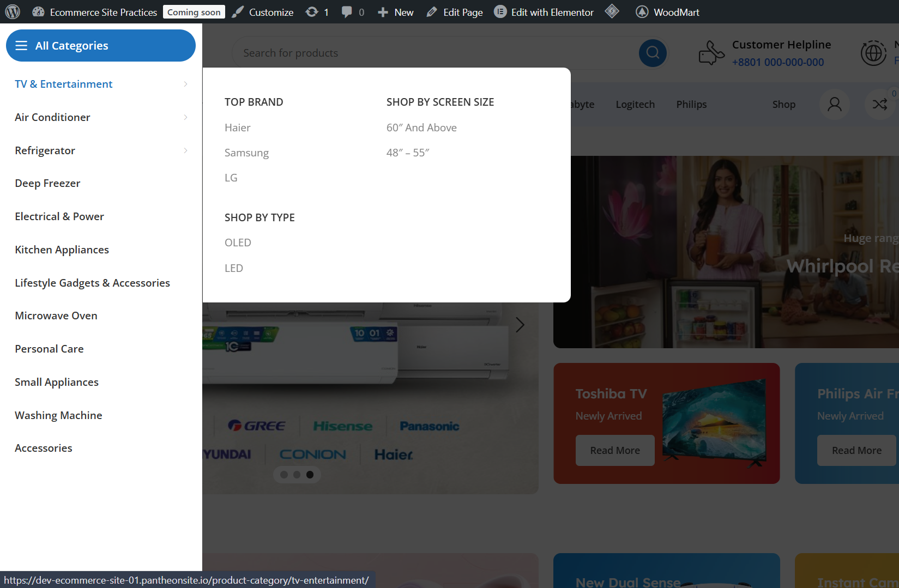Click the Customize brush icon
Viewport: 899px width, 588px height.
(x=238, y=12)
